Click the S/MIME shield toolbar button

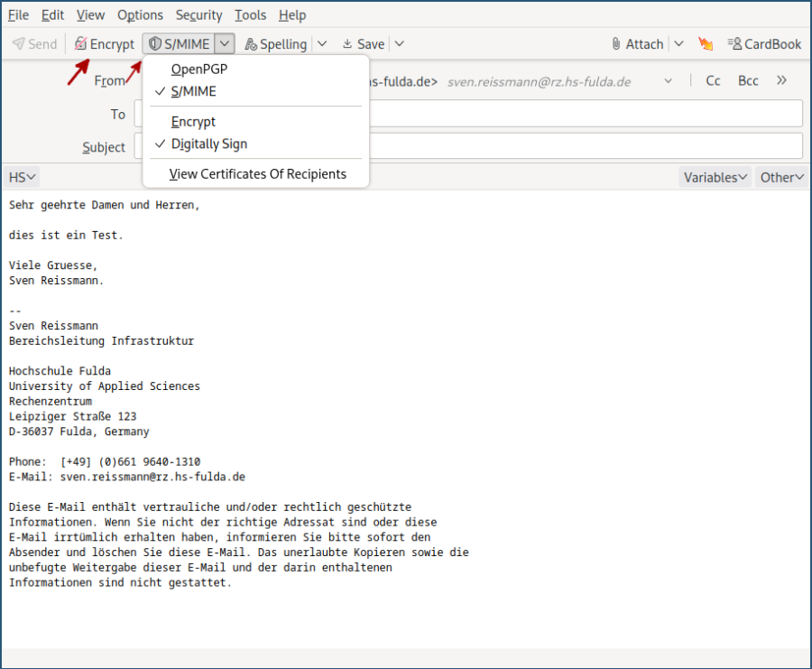click(179, 43)
